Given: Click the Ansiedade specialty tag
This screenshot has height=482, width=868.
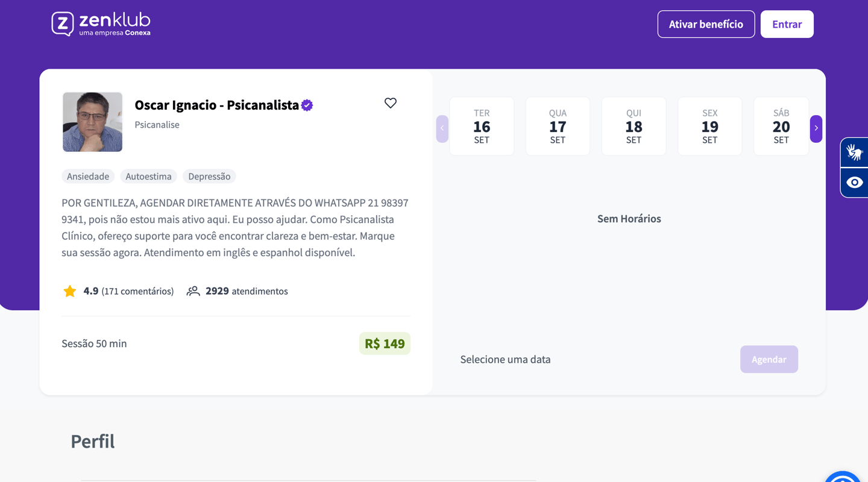Looking at the screenshot, I should click(88, 177).
